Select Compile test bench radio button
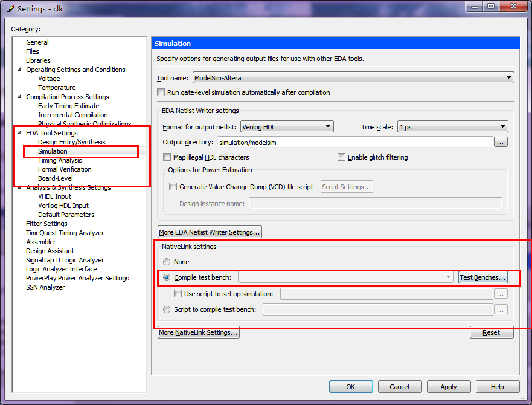 click(x=167, y=277)
